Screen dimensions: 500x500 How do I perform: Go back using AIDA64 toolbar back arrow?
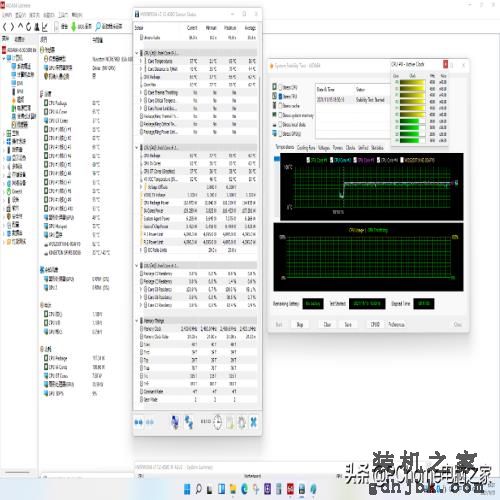click(5, 26)
